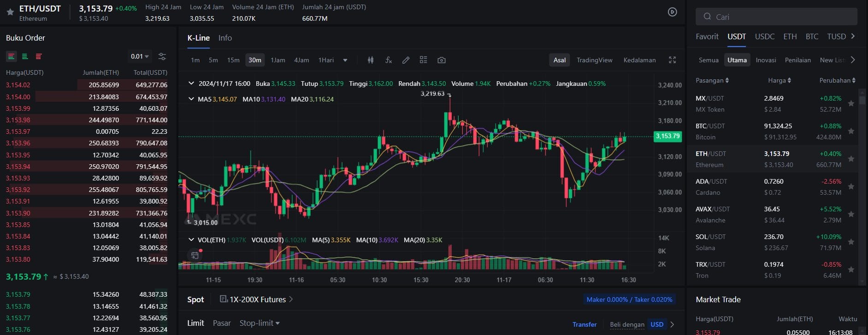The width and height of the screenshot is (868, 335).
Task: View Maker 0.000% / Taker 0.020% fees
Action: tap(629, 299)
